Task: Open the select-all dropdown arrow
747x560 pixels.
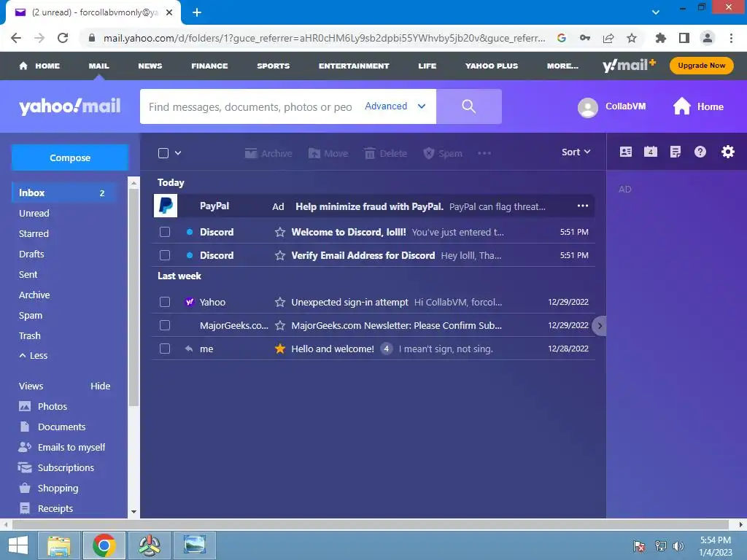Action: point(178,153)
